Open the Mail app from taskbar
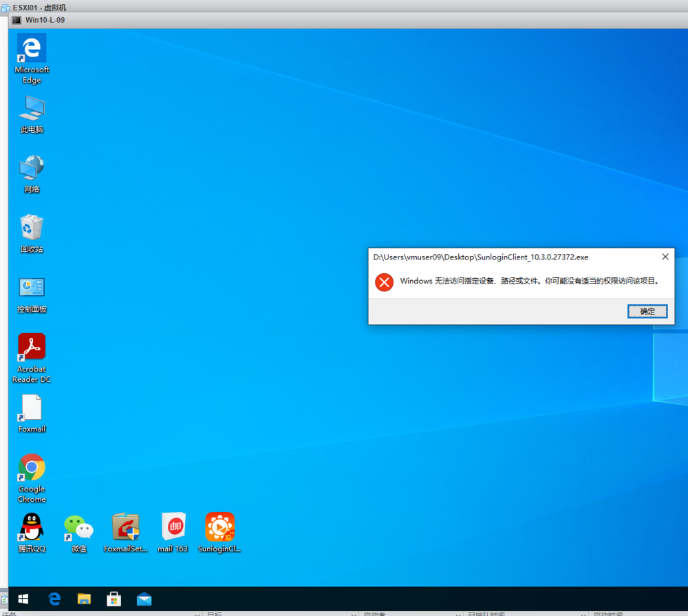This screenshot has height=616, width=688. (144, 599)
